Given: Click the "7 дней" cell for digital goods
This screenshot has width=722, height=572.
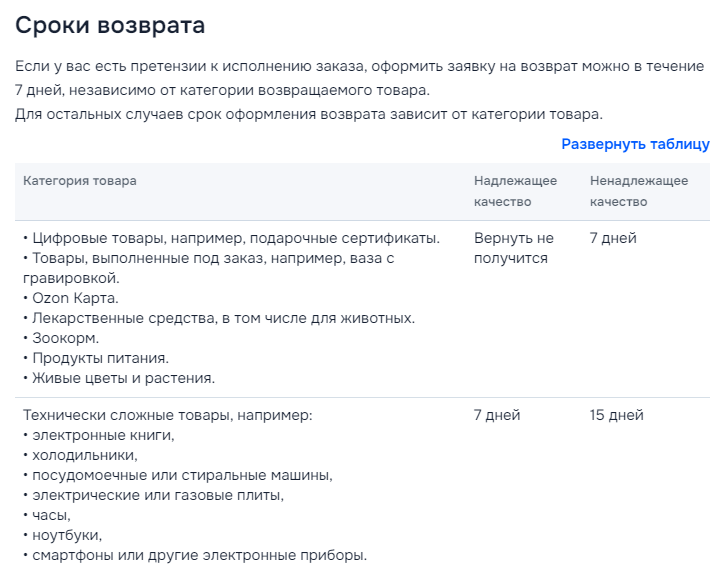Looking at the screenshot, I should (613, 238).
